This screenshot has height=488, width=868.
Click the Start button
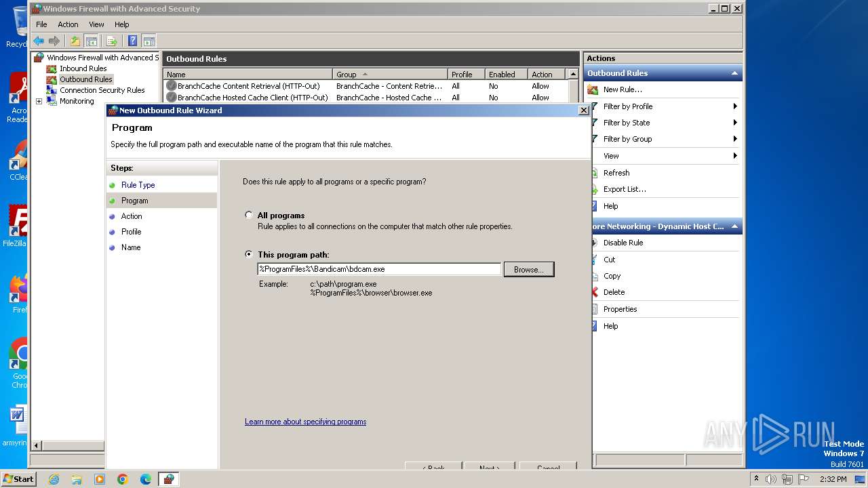(18, 479)
